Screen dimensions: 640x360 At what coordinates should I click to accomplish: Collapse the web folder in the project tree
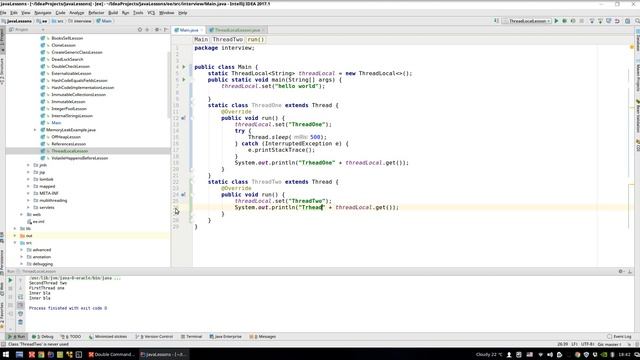(x=22, y=214)
